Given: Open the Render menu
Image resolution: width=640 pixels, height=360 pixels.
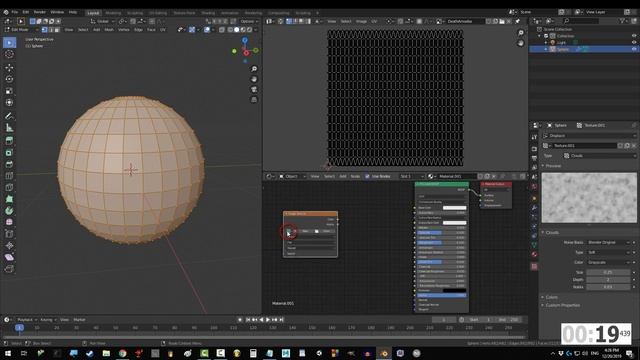Looking at the screenshot, I should 40,12.
